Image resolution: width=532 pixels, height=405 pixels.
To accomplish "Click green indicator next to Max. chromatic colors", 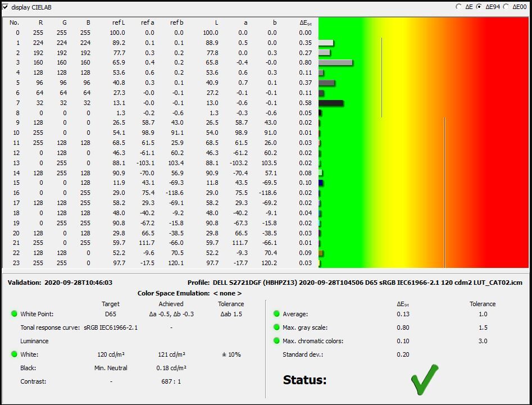I will pyautogui.click(x=276, y=340).
